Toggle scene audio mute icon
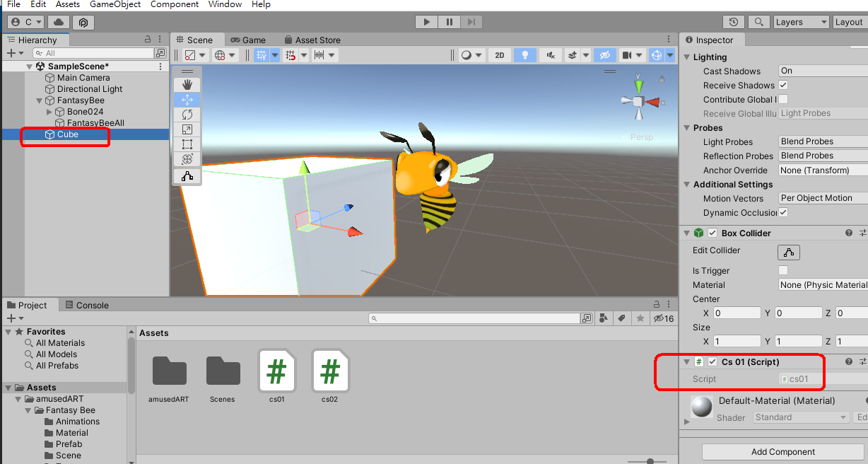Viewport: 868px width, 464px height. click(x=551, y=55)
